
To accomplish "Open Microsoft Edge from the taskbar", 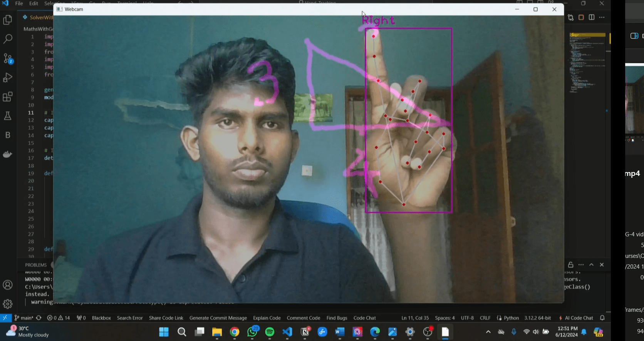I will point(375,332).
